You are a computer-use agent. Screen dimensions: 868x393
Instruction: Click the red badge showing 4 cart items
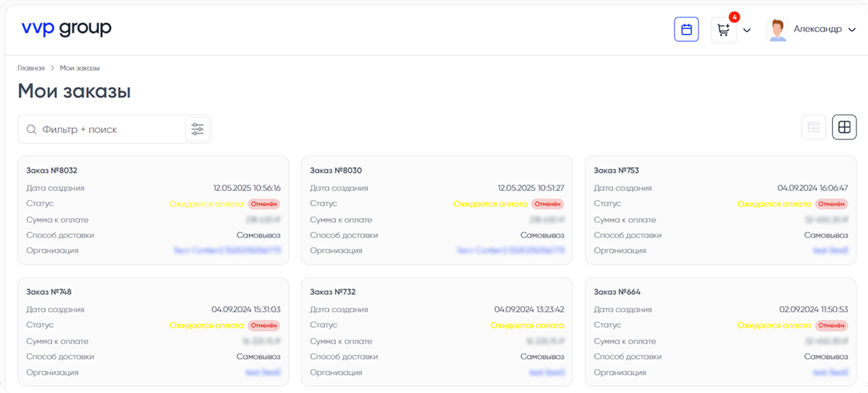(x=734, y=17)
